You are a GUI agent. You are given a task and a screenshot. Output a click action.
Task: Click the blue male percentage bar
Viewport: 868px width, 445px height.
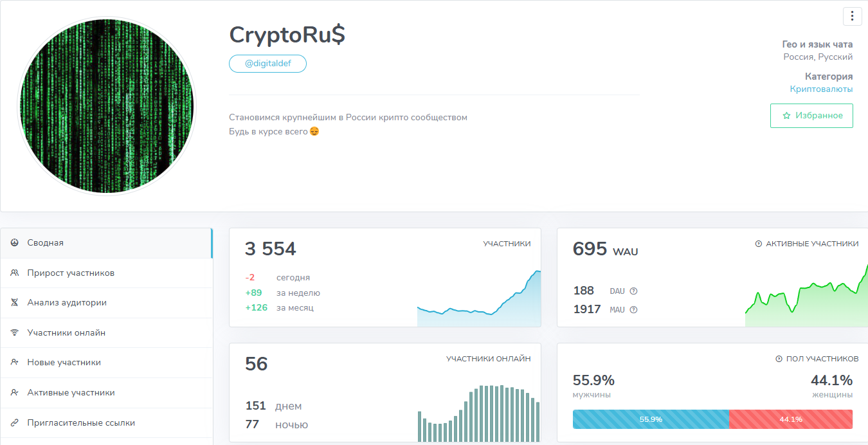[650, 419]
